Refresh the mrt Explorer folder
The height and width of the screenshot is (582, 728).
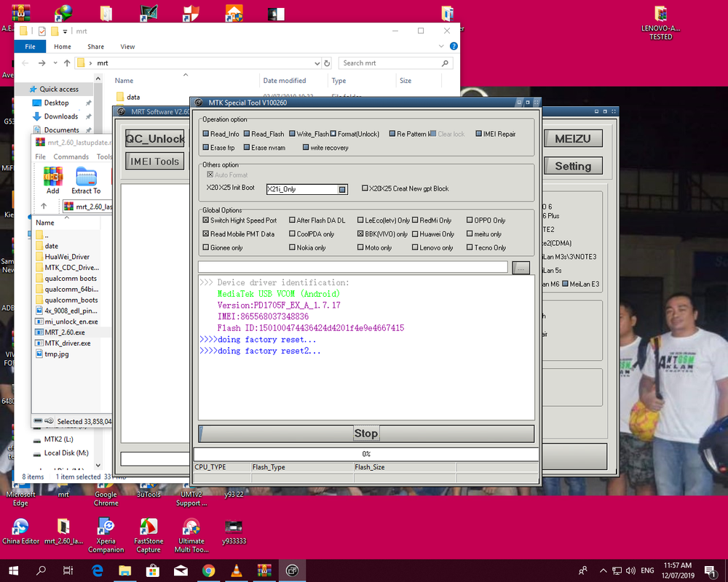(328, 63)
